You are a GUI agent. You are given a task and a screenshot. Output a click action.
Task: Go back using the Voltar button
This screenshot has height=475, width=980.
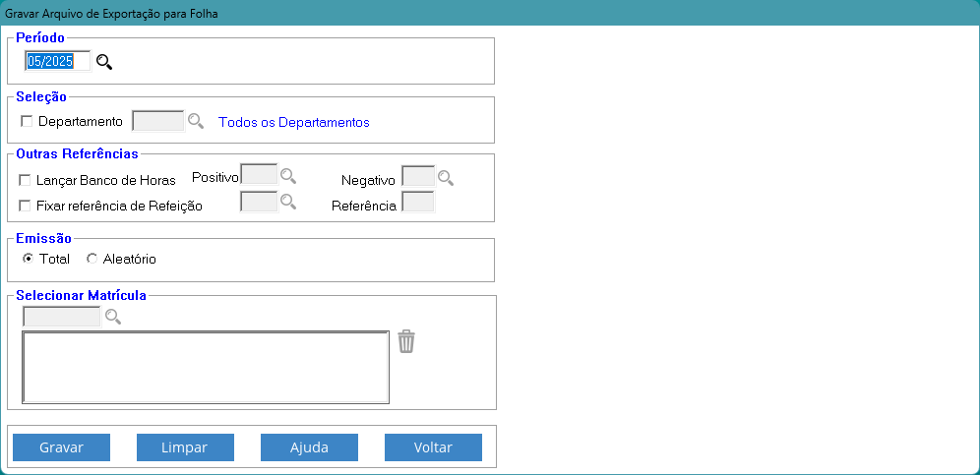tap(433, 447)
